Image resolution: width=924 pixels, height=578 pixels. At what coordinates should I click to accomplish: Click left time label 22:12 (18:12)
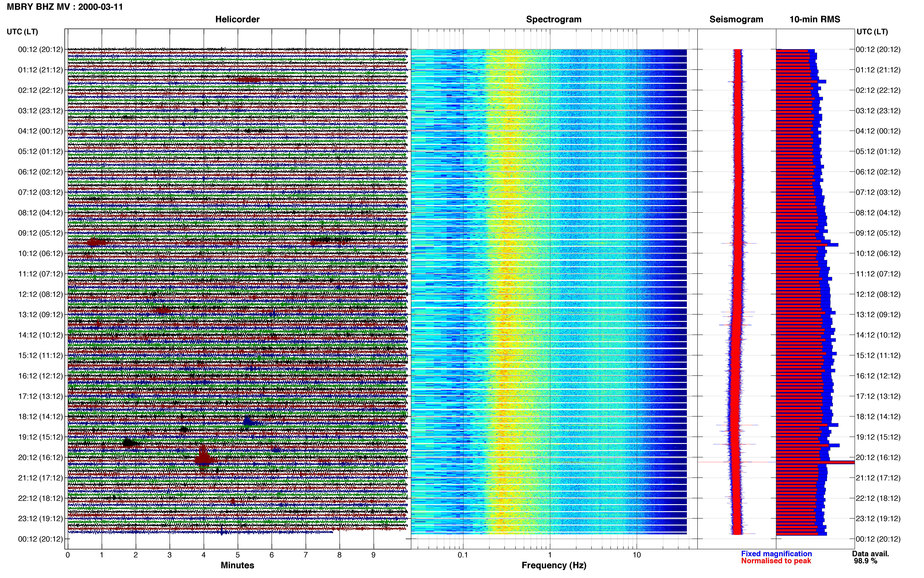(x=41, y=498)
